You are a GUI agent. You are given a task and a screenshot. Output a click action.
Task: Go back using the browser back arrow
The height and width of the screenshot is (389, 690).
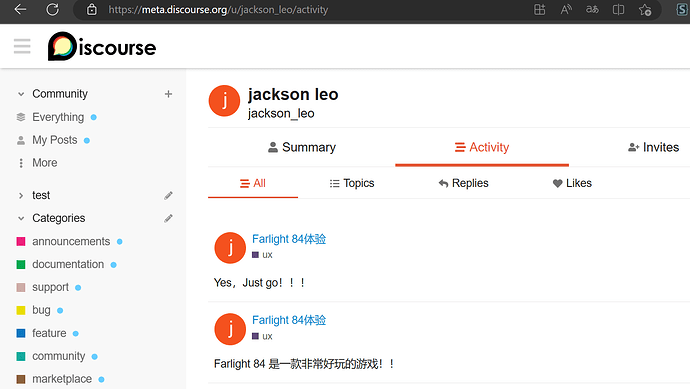pos(20,9)
